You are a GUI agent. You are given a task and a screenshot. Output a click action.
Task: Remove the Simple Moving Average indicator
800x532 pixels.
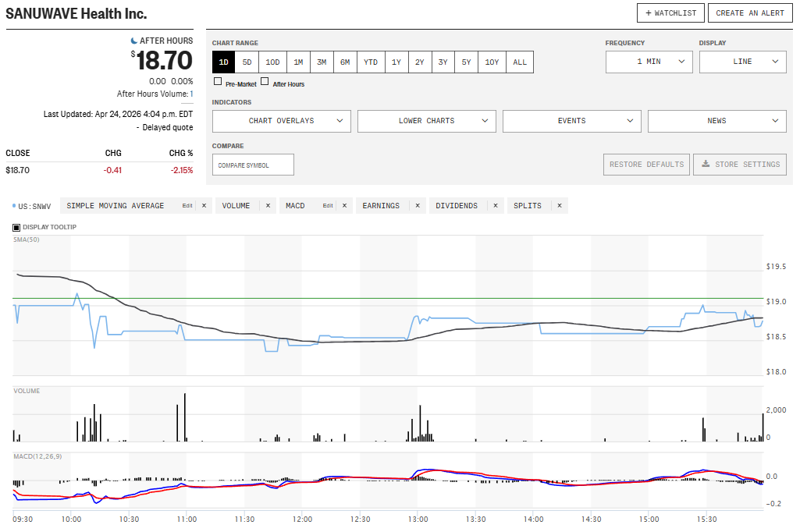click(204, 206)
